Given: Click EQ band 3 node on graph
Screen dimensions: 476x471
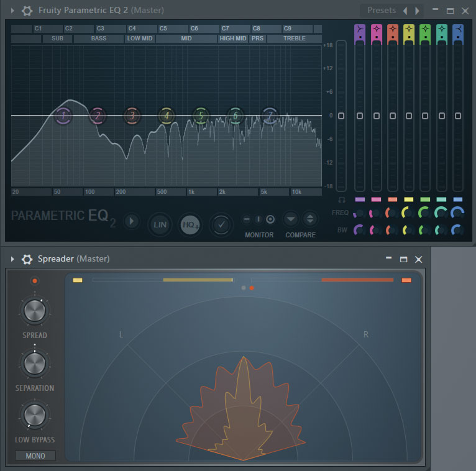Looking at the screenshot, I should tap(132, 116).
